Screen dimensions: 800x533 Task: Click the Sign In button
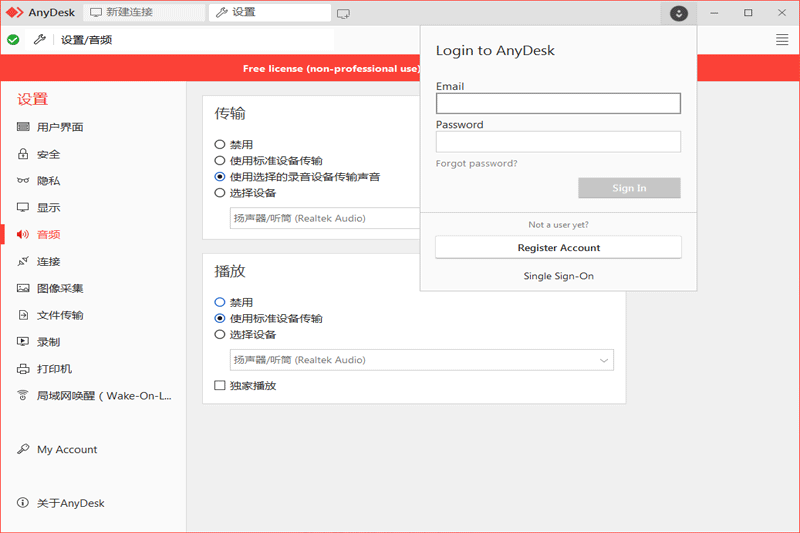(x=629, y=188)
